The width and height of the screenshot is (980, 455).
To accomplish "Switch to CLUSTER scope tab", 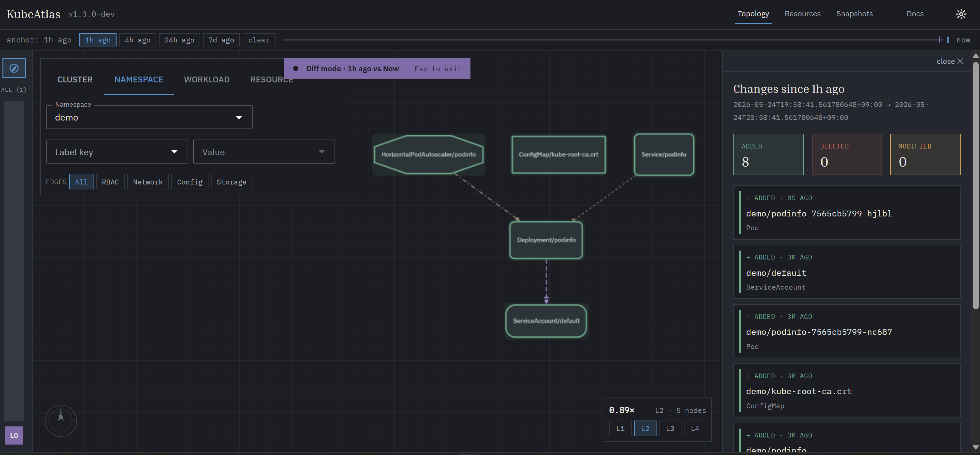I will (x=75, y=80).
